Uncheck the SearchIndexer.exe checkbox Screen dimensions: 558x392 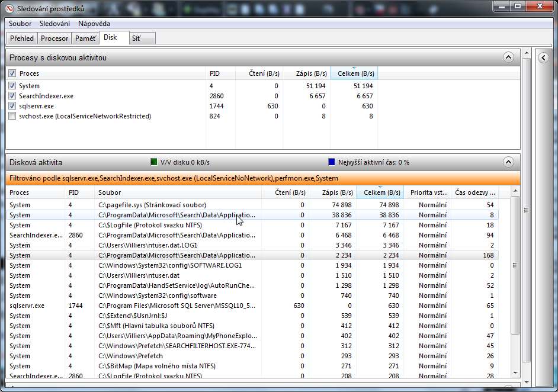coord(12,96)
